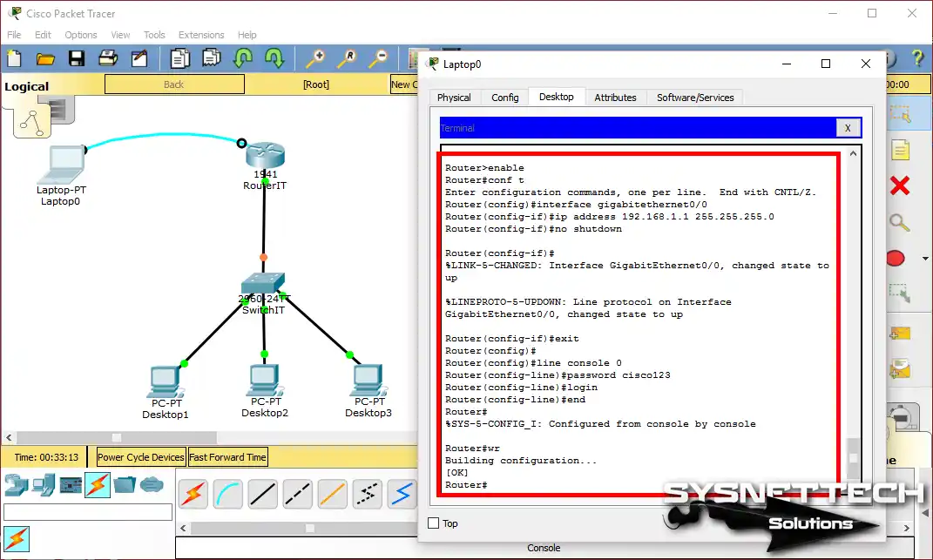Click the Undo arrow icon

[242, 58]
